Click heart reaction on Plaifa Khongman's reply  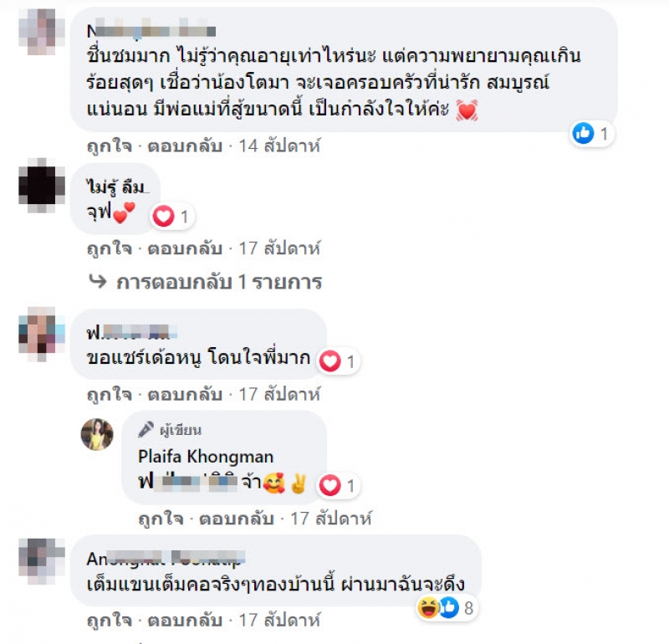(329, 485)
